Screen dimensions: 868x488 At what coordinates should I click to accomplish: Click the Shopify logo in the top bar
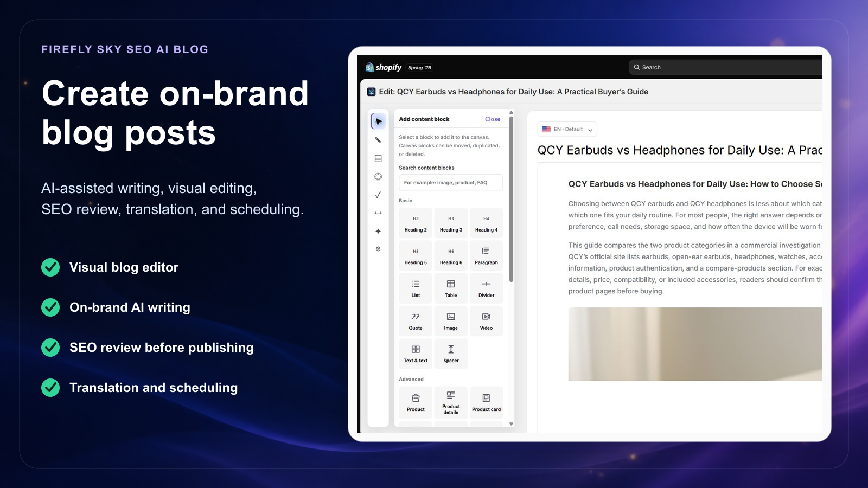point(384,67)
